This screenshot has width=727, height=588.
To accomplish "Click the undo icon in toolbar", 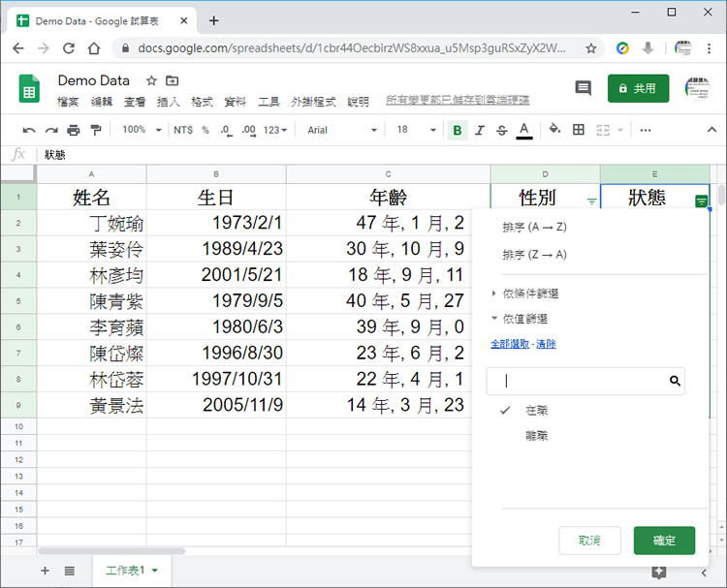I will (x=29, y=130).
